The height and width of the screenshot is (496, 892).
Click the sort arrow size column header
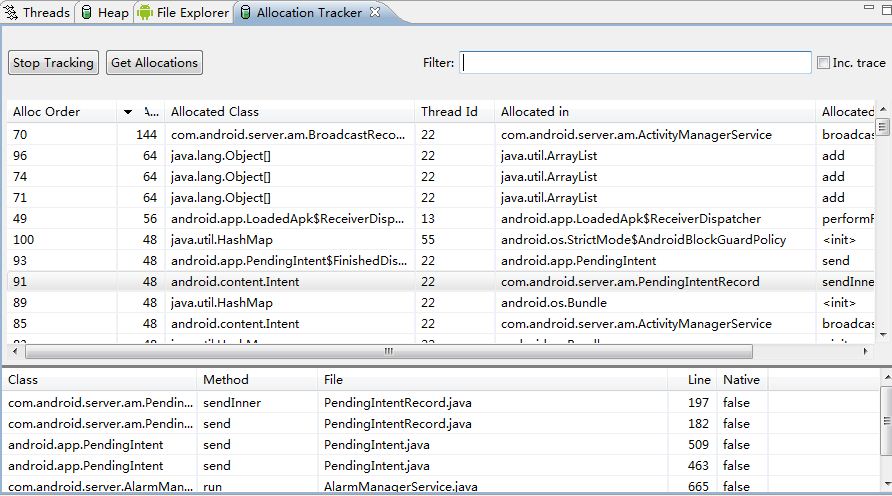point(141,112)
